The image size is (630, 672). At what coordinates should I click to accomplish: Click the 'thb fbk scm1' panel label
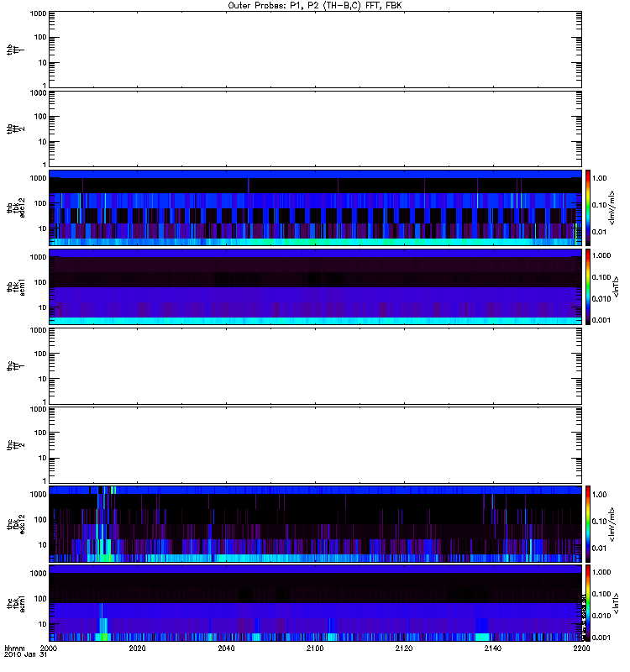(15, 287)
